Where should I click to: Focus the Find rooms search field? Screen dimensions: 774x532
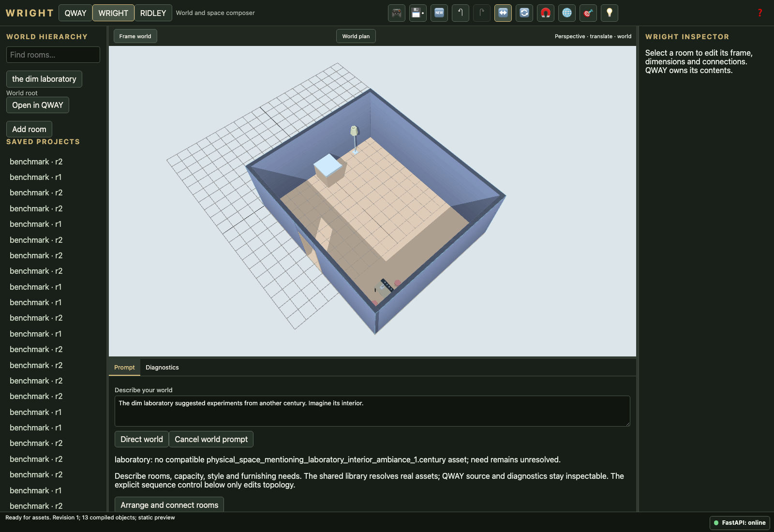(53, 55)
